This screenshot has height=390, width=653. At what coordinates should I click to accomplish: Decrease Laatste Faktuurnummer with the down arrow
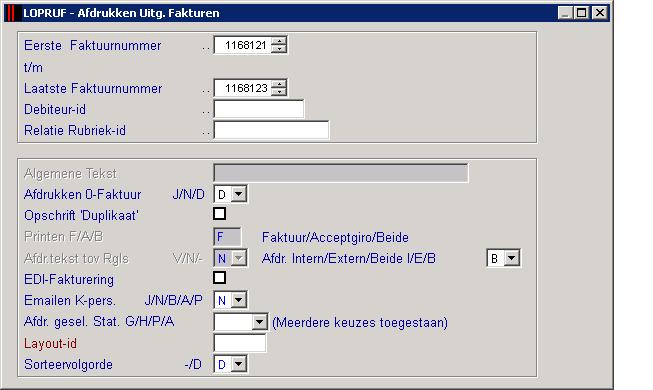coord(279,92)
